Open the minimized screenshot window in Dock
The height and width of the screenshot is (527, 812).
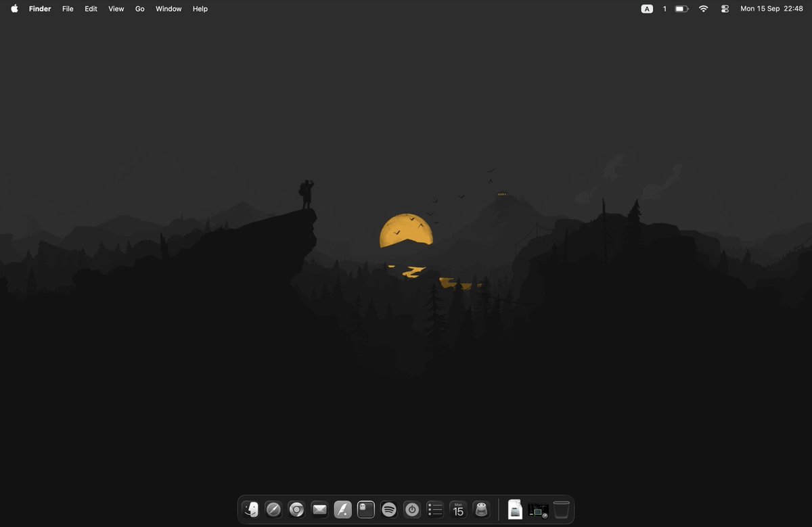point(538,510)
